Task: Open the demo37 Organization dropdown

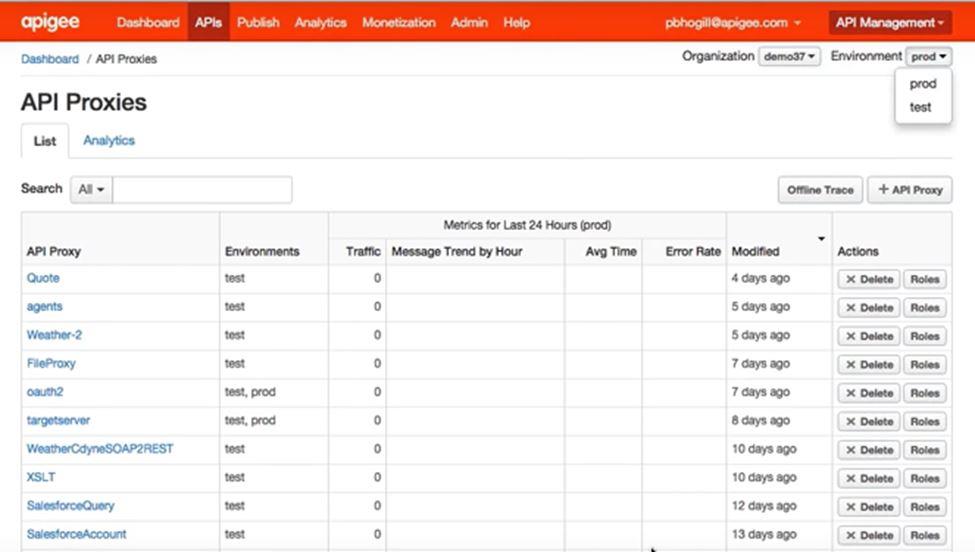Action: coord(789,57)
